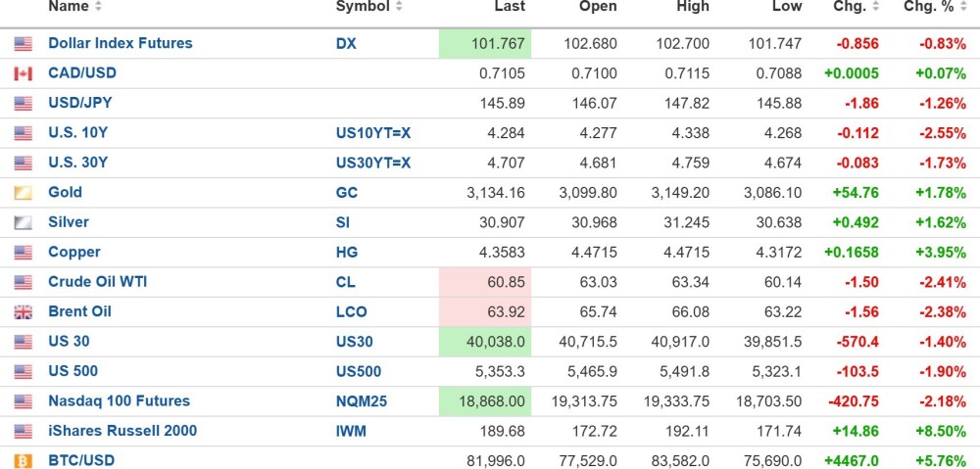Open the Dollar Index Futures link
980x469 pixels.
pos(121,43)
